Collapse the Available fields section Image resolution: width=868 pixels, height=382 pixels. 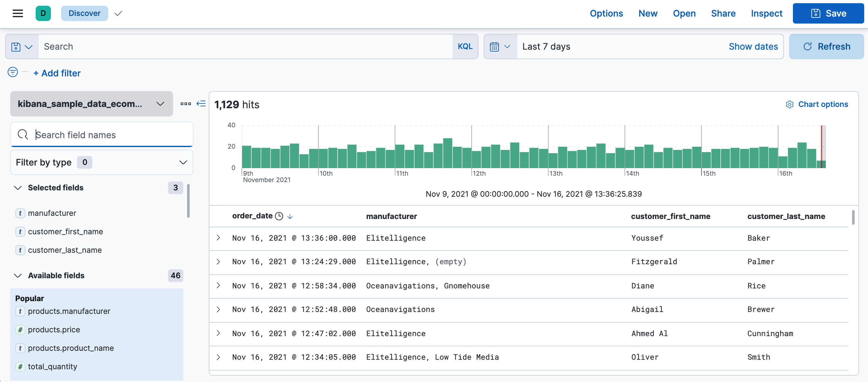coord(18,275)
